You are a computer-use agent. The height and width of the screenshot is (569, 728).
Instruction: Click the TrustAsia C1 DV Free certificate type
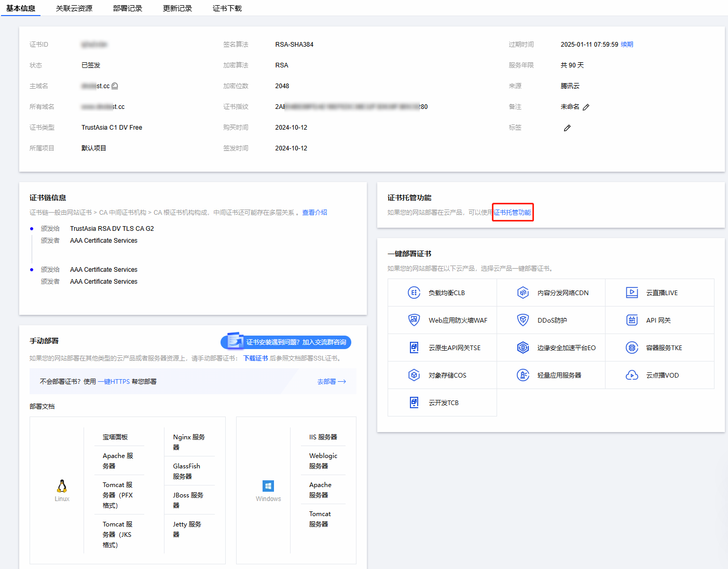tap(112, 128)
